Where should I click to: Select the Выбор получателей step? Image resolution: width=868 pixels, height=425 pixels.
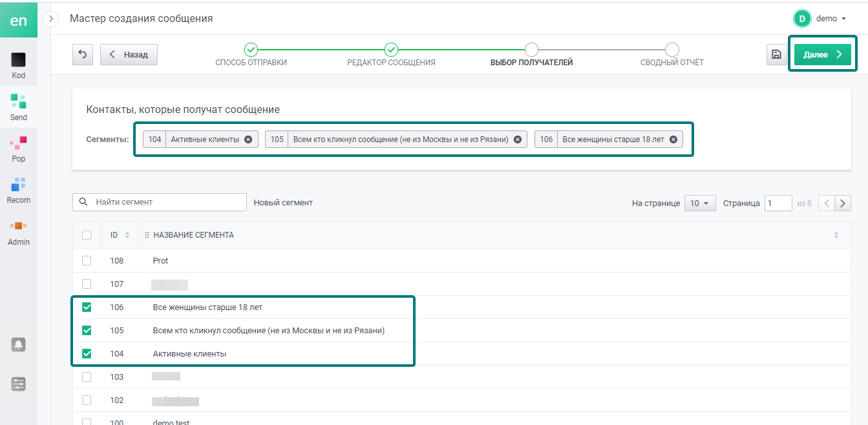(531, 56)
